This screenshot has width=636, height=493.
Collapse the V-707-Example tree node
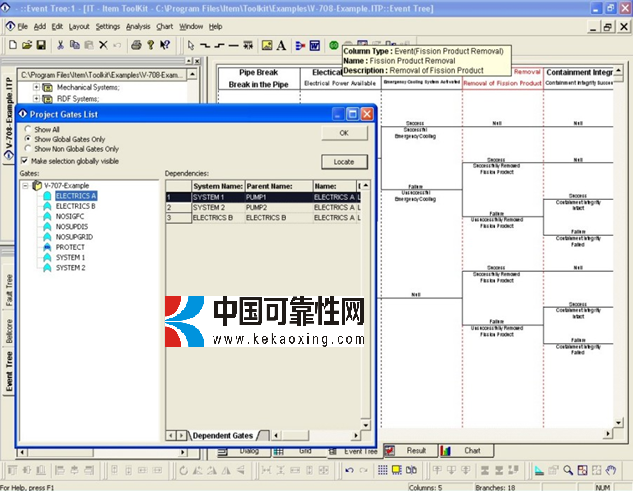point(25,186)
